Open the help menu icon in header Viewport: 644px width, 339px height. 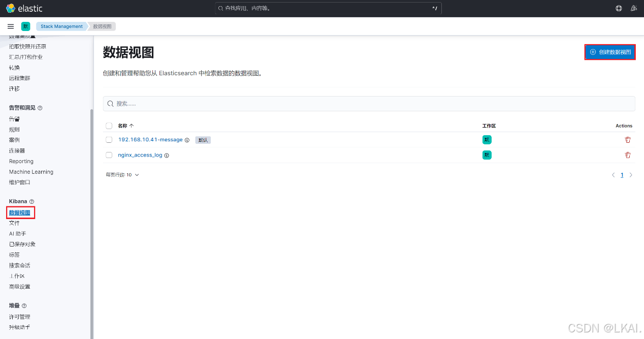[x=619, y=8]
